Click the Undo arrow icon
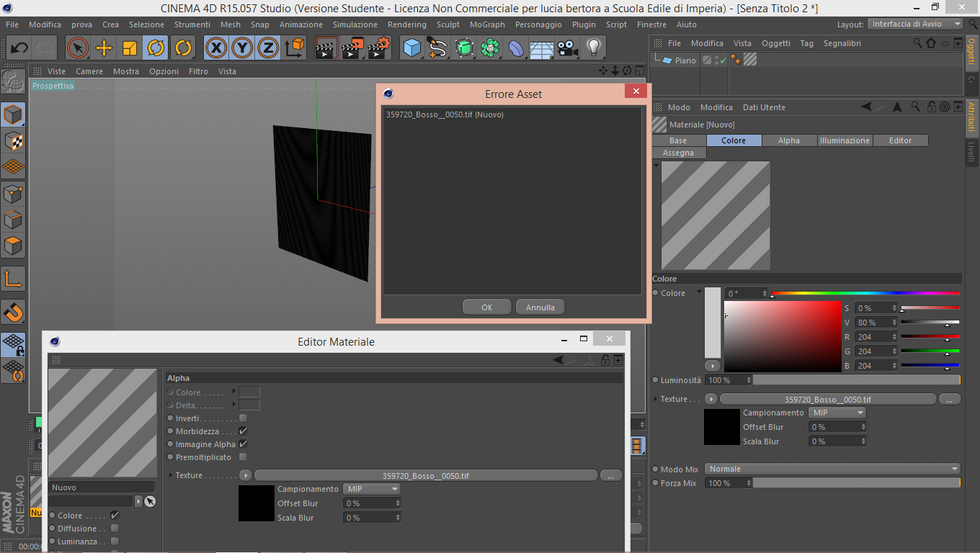The image size is (980, 553). pyautogui.click(x=19, y=48)
